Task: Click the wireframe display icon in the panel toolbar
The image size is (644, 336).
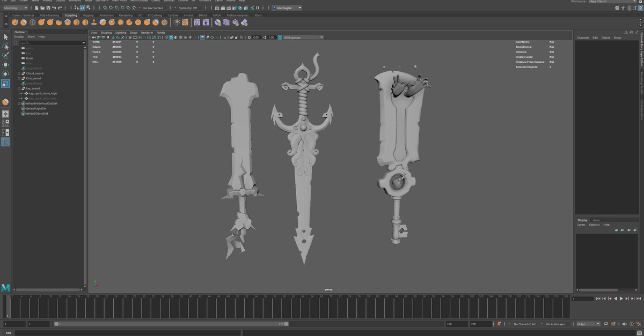Action: 166,38
